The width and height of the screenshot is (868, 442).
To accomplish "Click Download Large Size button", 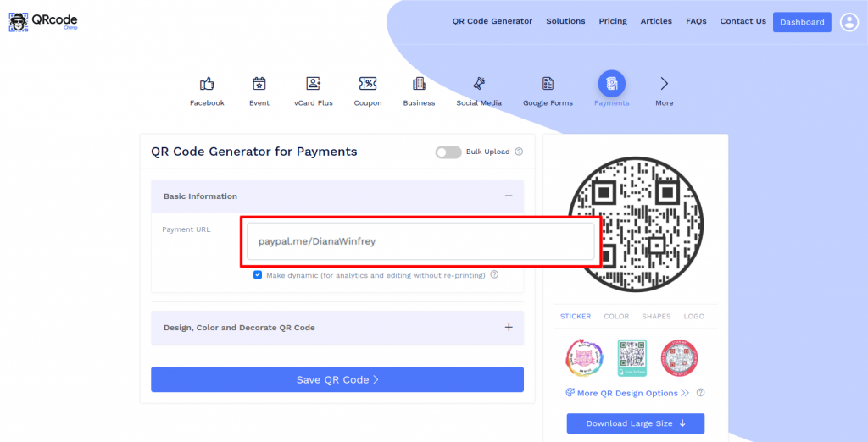I will click(x=636, y=423).
